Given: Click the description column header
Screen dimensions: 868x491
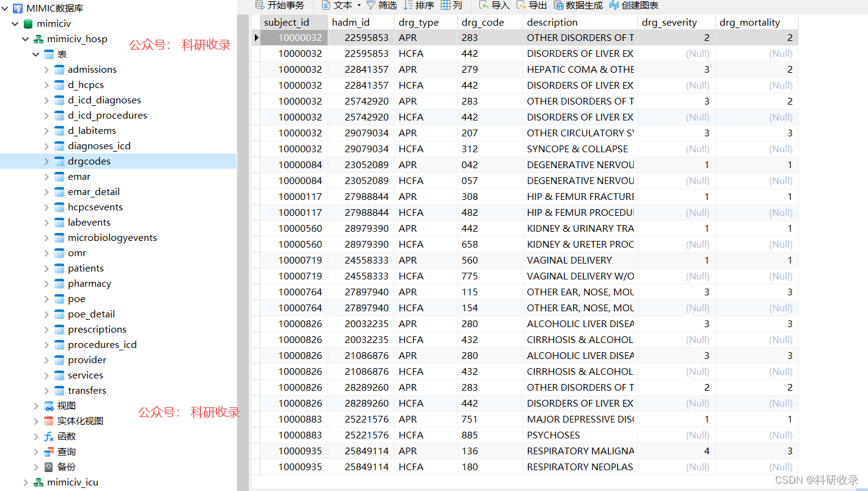Looking at the screenshot, I should tap(580, 22).
